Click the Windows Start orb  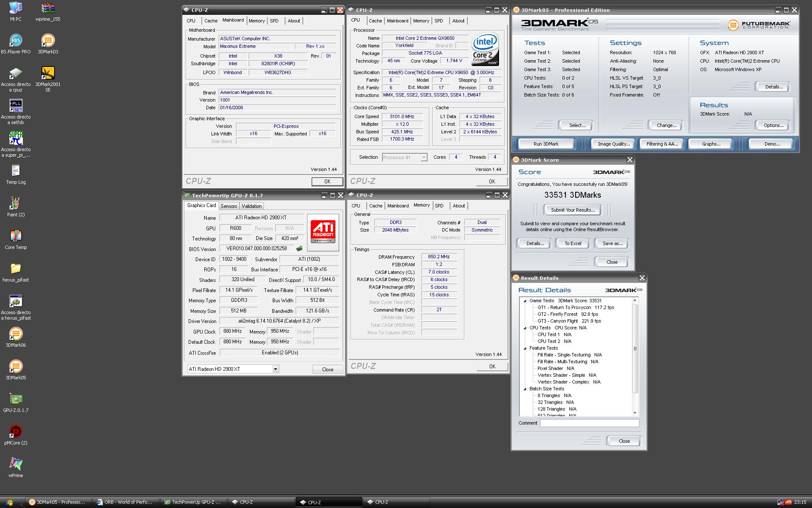9,502
